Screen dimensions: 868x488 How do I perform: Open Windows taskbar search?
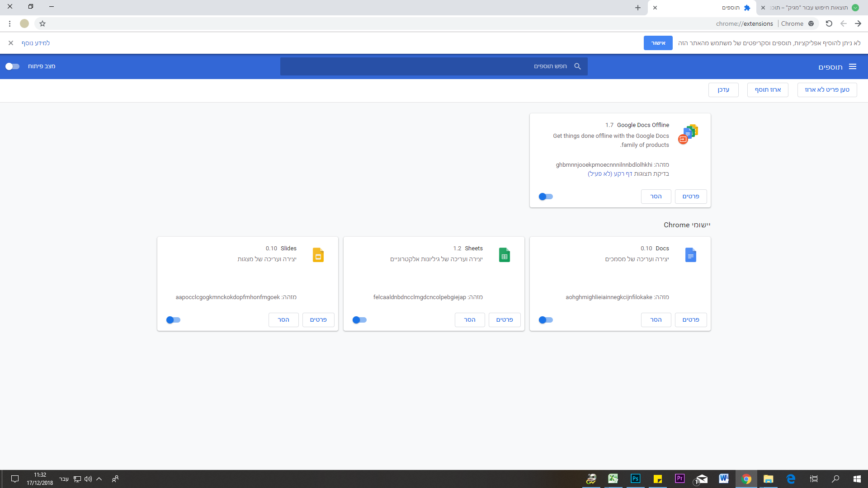pos(835,479)
